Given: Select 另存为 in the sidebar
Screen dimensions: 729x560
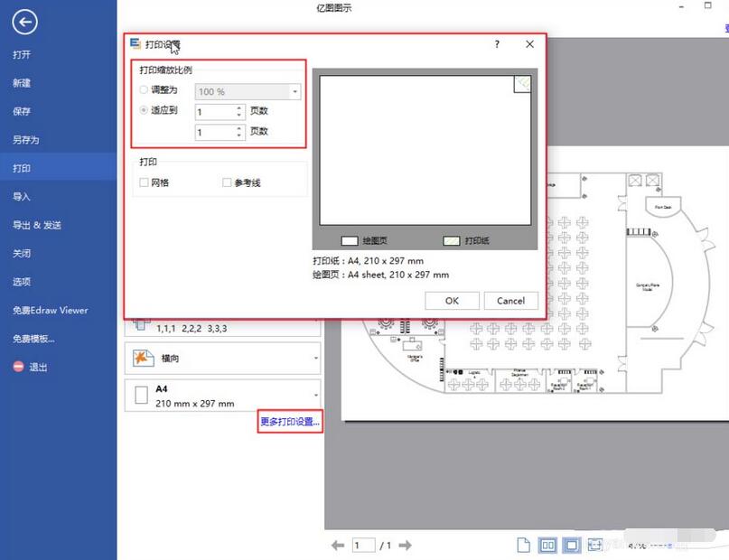Looking at the screenshot, I should [25, 140].
